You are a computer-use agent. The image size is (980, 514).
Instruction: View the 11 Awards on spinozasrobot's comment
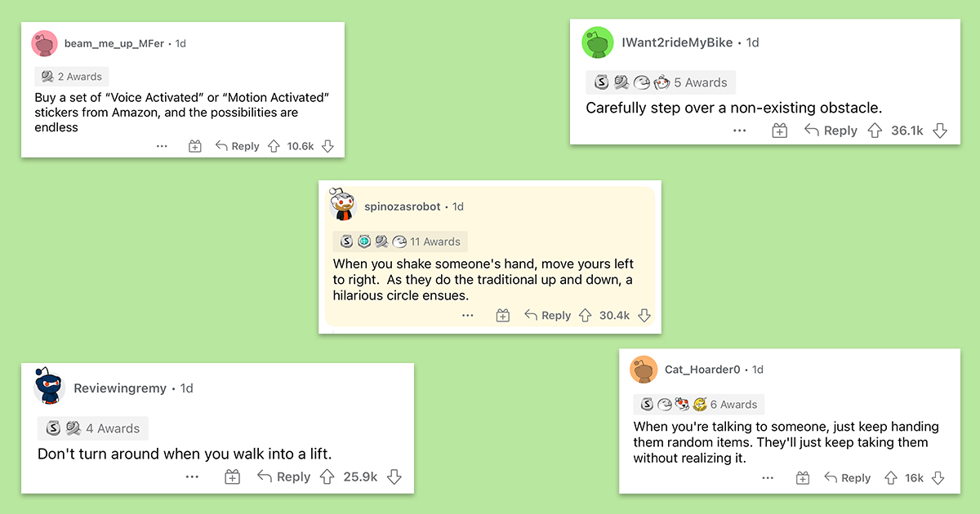click(x=435, y=241)
